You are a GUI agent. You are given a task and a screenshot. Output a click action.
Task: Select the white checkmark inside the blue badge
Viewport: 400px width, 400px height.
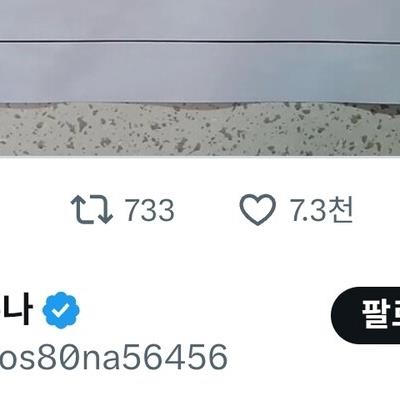(61, 311)
